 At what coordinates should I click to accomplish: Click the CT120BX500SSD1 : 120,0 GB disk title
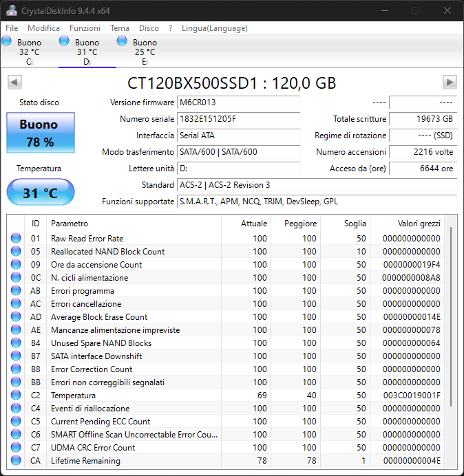point(231,83)
